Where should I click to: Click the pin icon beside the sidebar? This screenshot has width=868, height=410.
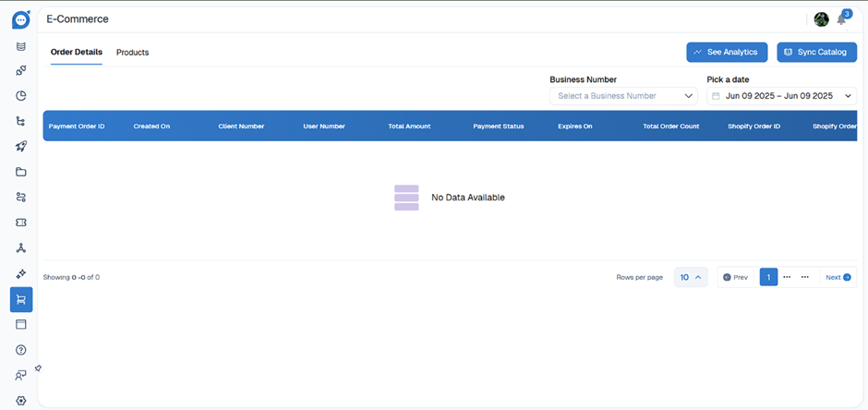pyautogui.click(x=38, y=368)
